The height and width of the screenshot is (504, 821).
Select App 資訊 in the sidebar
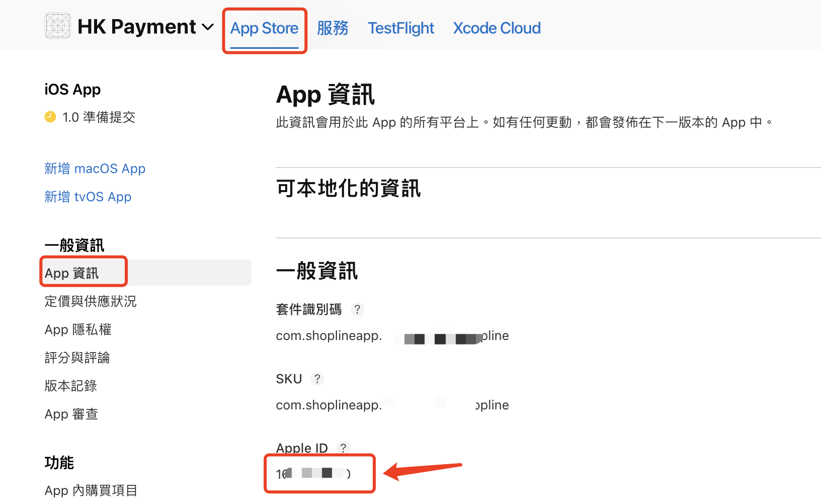tap(148, 273)
